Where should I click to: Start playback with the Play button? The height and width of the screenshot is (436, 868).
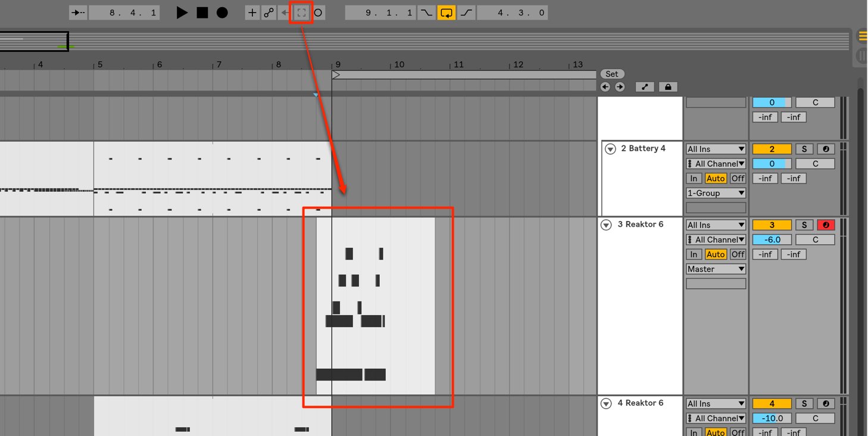[x=182, y=13]
